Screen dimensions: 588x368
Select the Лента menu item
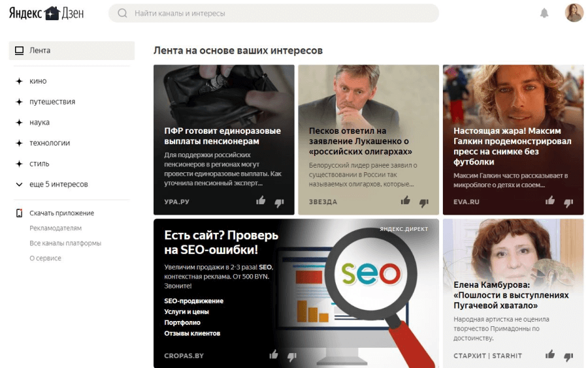(x=72, y=50)
